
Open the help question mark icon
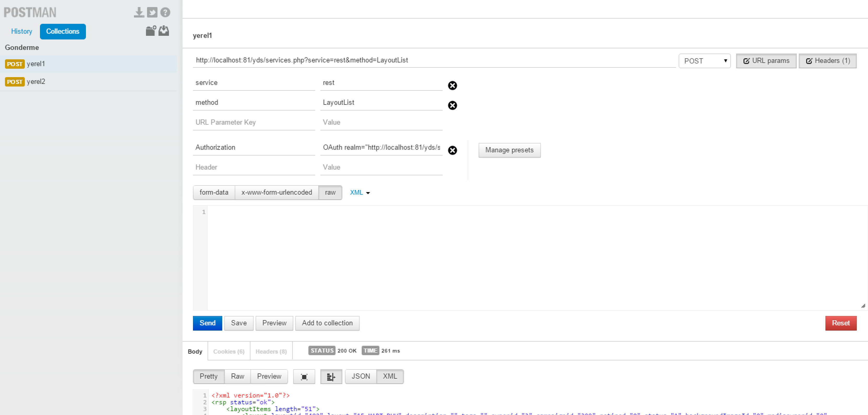[x=165, y=13]
